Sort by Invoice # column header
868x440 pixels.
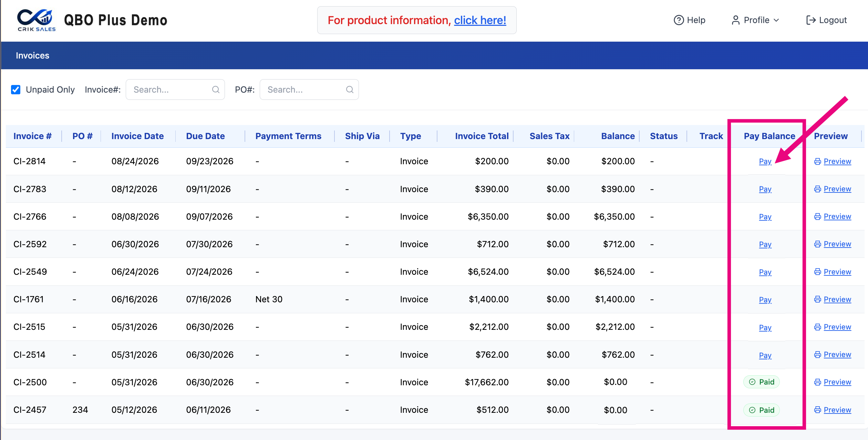32,136
